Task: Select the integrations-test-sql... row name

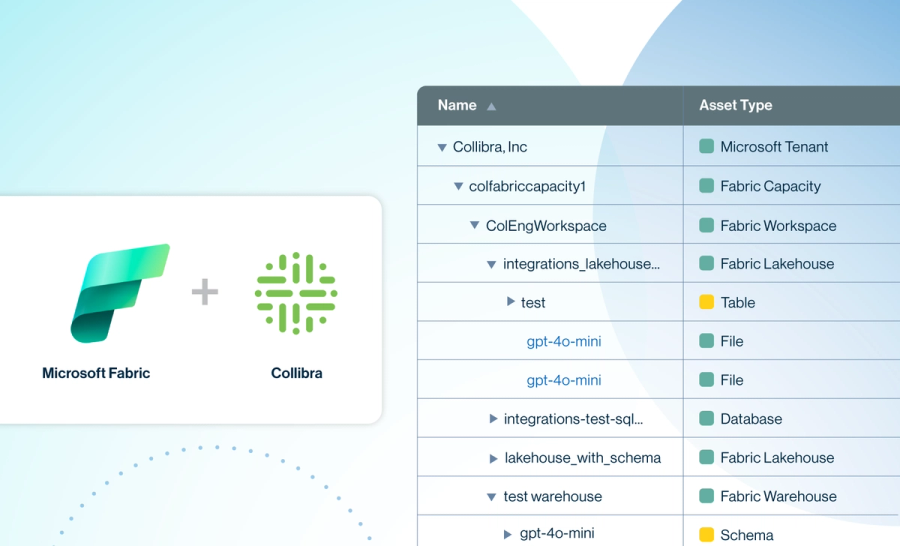Action: 573,419
